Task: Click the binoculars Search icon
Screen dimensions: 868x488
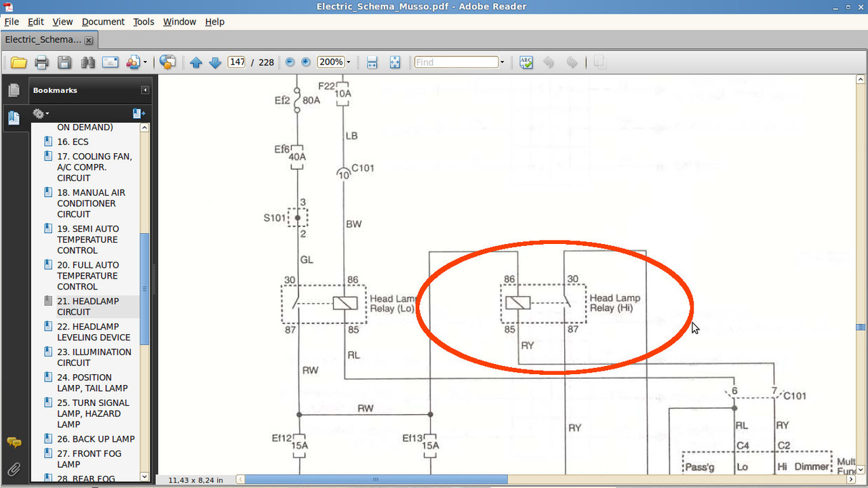Action: pos(87,62)
